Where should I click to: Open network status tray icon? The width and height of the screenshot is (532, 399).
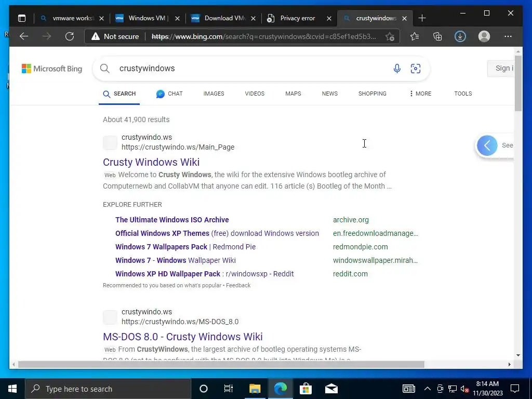tap(453, 389)
